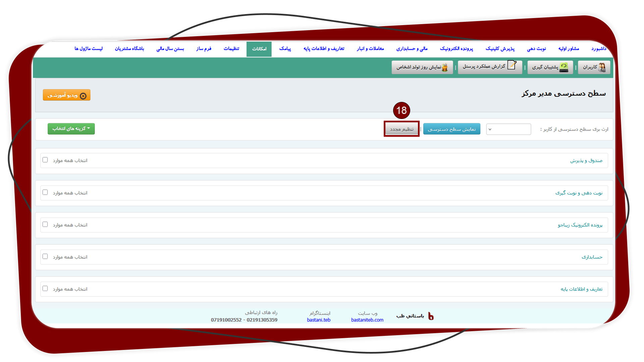644x362 pixels.
Task: Click the گزارش عملکرد پرسنل notepad icon
Action: click(512, 65)
